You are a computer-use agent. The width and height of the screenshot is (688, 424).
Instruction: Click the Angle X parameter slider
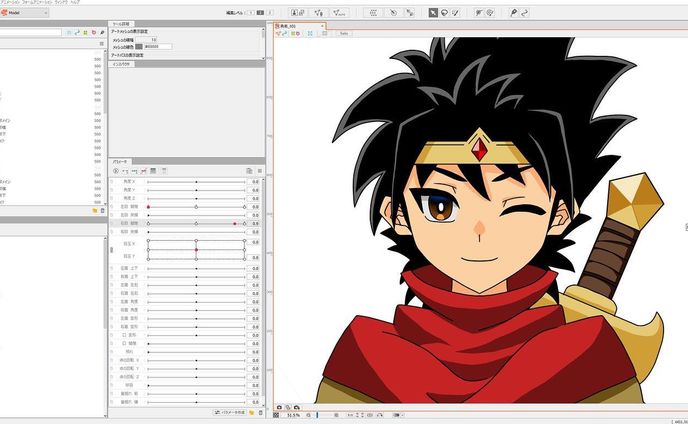[196, 182]
